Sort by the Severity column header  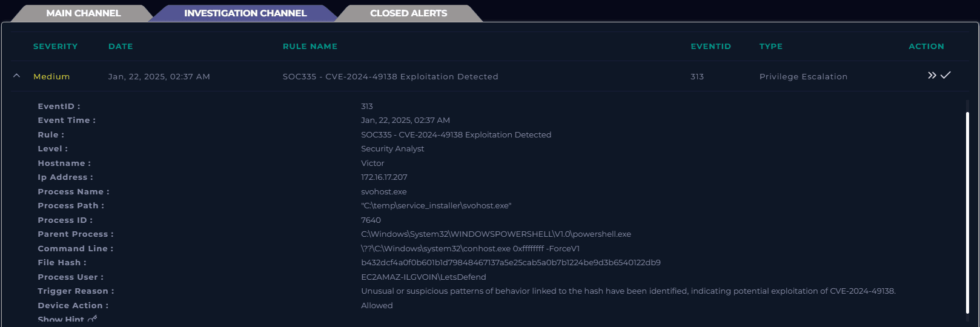[x=55, y=47]
